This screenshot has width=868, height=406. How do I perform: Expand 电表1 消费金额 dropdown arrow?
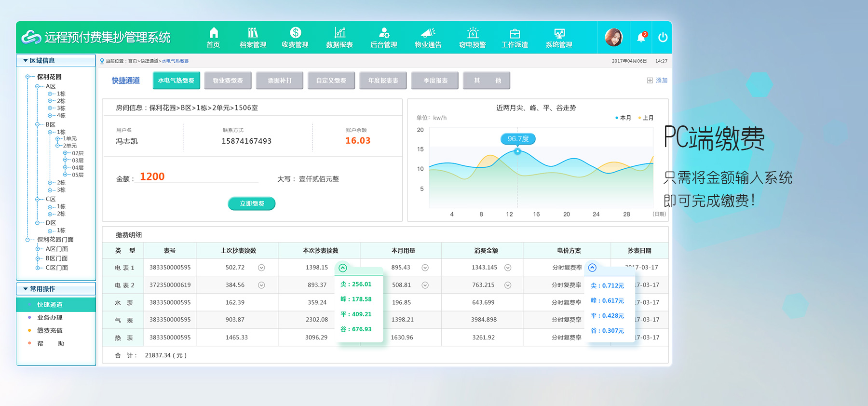[508, 268]
